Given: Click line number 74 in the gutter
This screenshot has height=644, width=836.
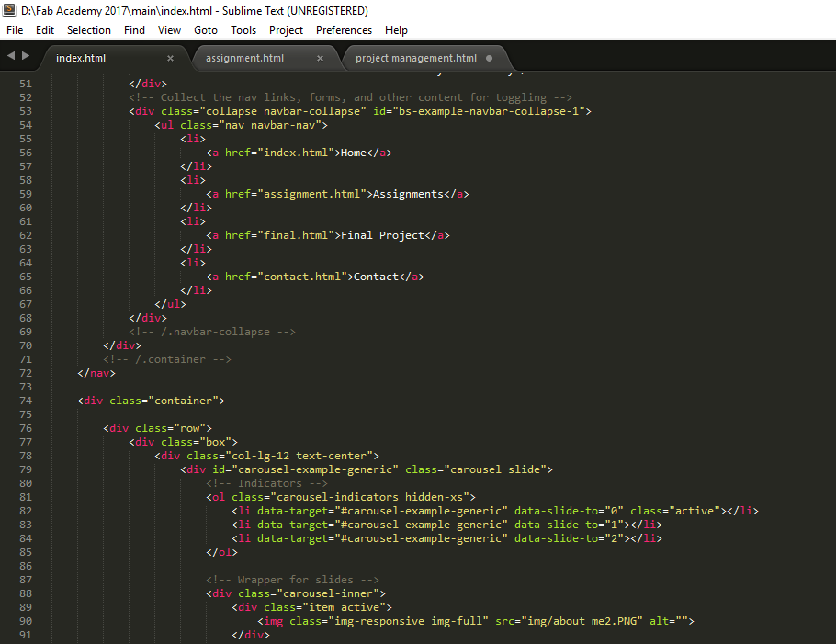Looking at the screenshot, I should (x=26, y=401).
